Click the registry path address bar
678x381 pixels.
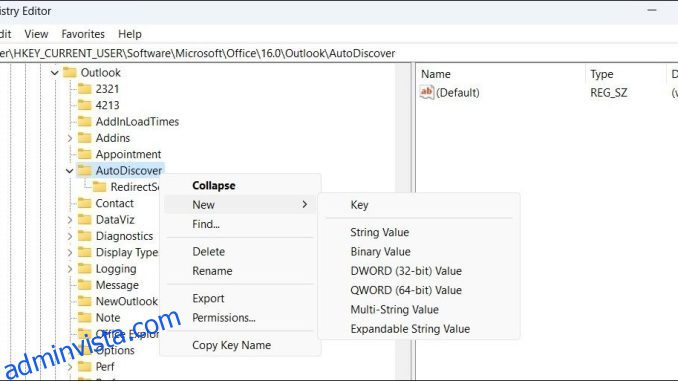point(339,53)
